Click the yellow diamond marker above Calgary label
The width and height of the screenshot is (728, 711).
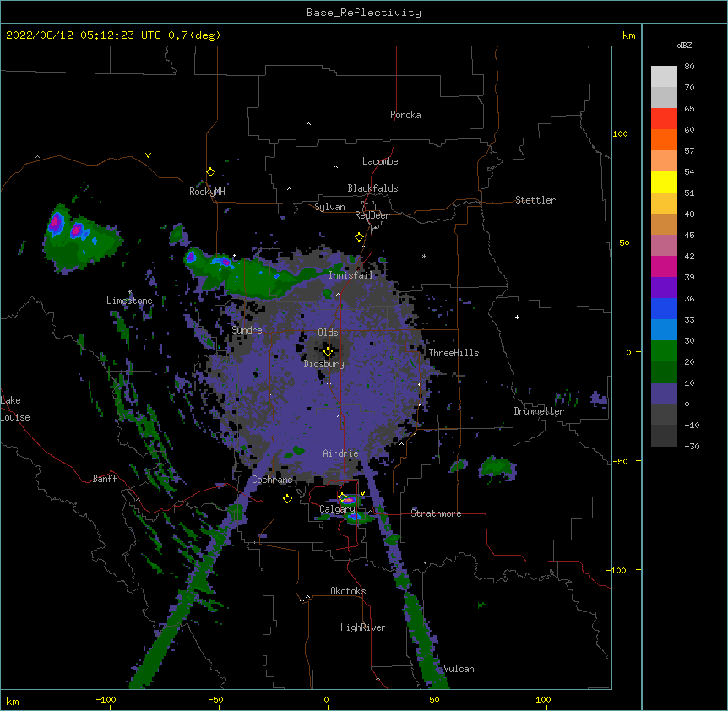pos(343,497)
